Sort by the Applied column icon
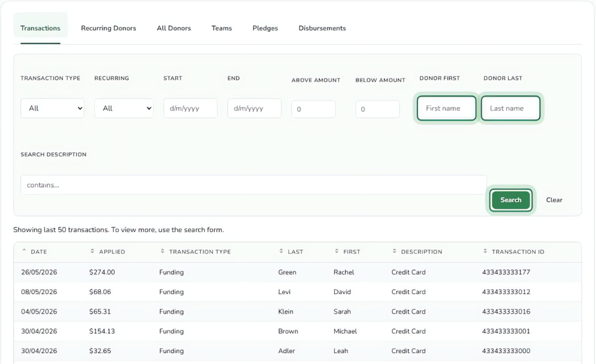 click(x=92, y=251)
